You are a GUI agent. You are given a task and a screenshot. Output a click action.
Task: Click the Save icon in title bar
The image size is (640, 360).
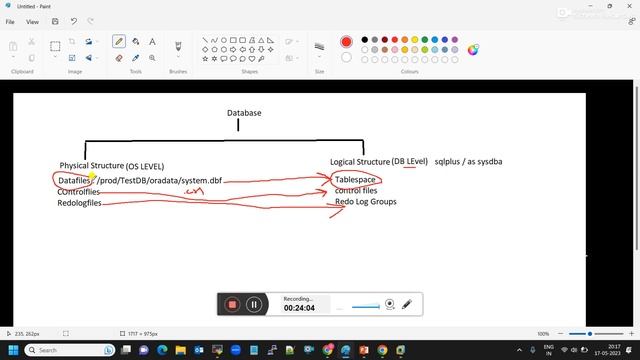pos(55,22)
